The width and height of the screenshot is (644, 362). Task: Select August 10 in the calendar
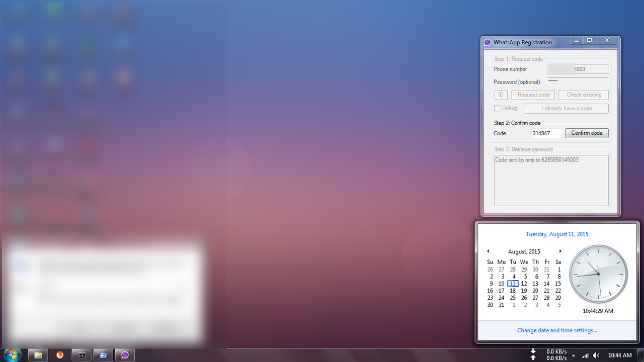(x=502, y=284)
